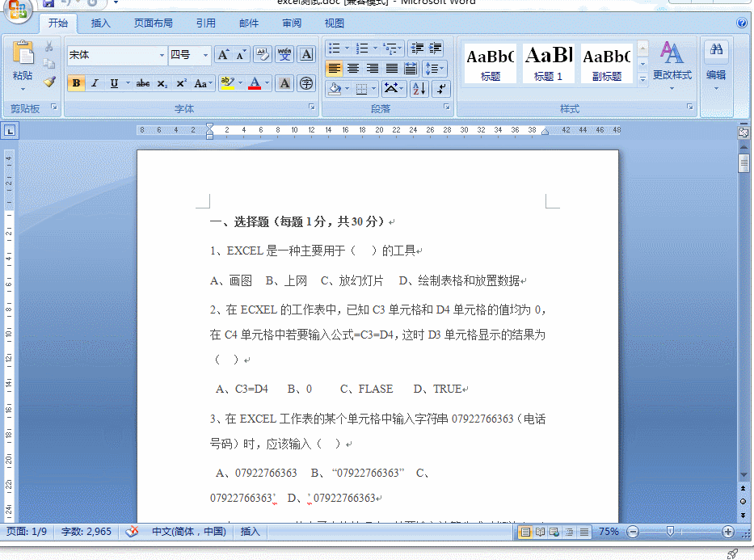
Task: Apply the 副标题 style
Action: pyautogui.click(x=607, y=64)
